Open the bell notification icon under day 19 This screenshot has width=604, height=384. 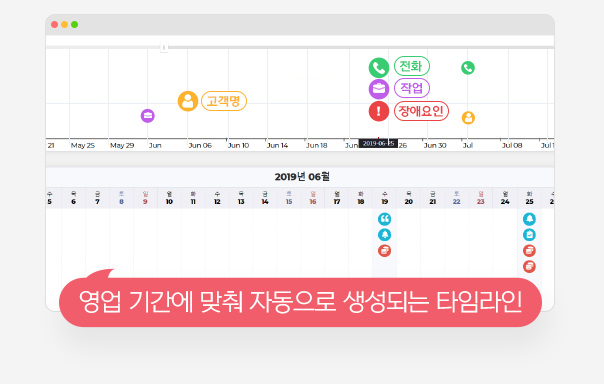point(384,235)
